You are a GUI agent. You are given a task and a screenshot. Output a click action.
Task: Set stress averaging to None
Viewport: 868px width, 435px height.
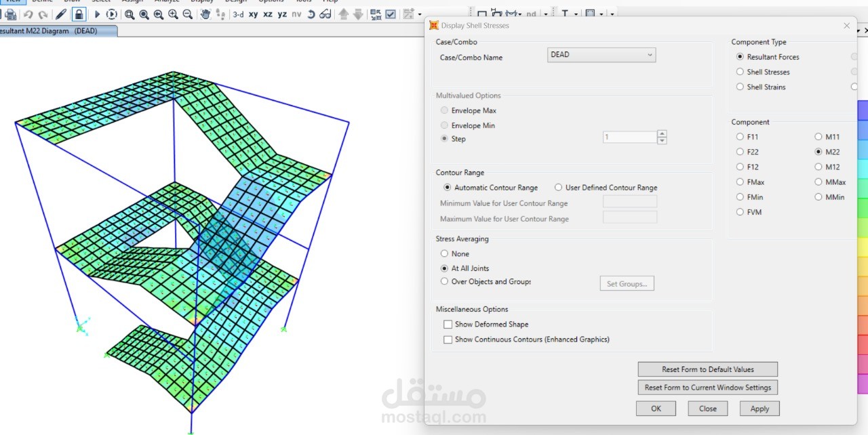tap(444, 253)
